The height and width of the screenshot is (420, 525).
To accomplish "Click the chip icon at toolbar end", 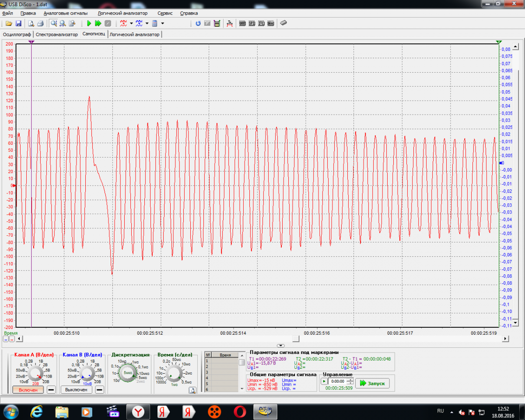I will point(283,23).
